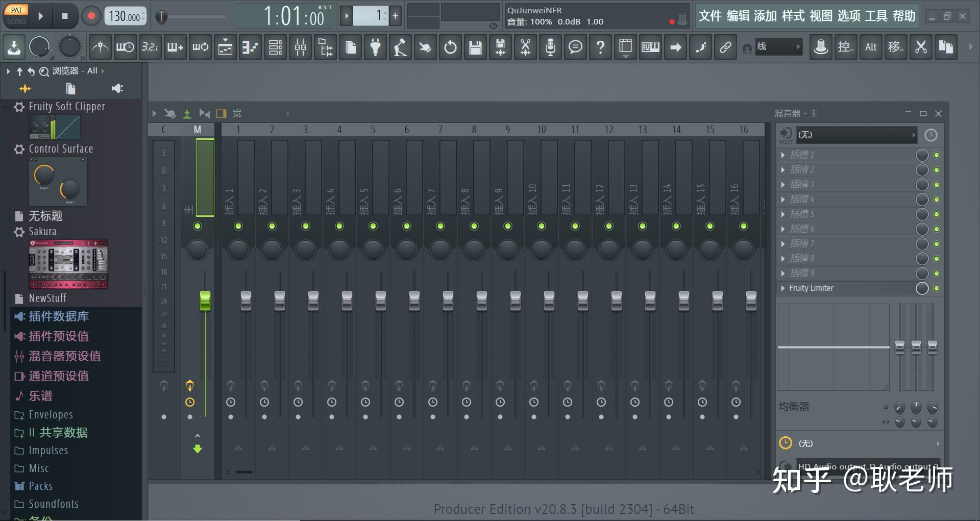This screenshot has width=980, height=521.
Task: Click the save project floppy icon
Action: click(x=475, y=47)
